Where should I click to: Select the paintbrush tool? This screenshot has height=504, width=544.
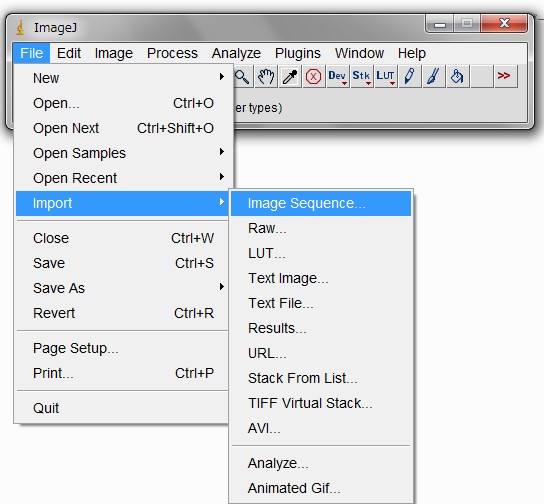pyautogui.click(x=433, y=76)
